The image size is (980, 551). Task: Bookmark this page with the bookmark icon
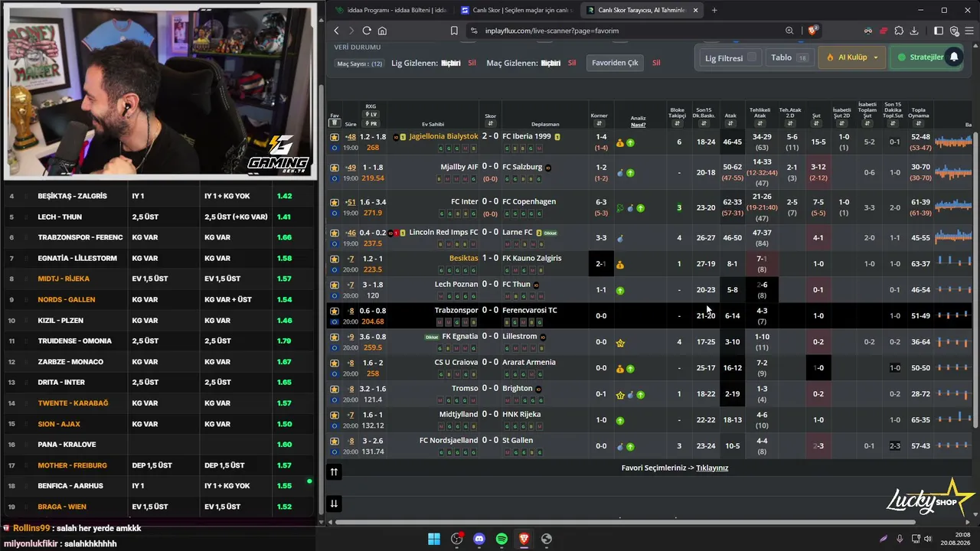pyautogui.click(x=454, y=31)
